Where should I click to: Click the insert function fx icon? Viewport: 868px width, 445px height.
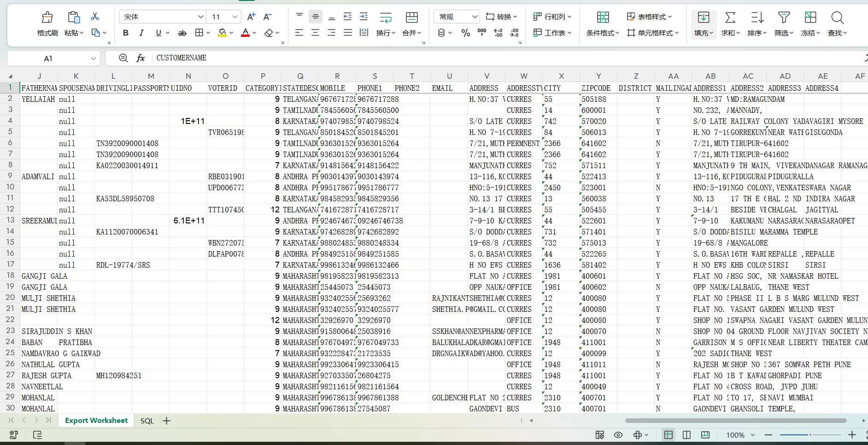pyautogui.click(x=141, y=58)
